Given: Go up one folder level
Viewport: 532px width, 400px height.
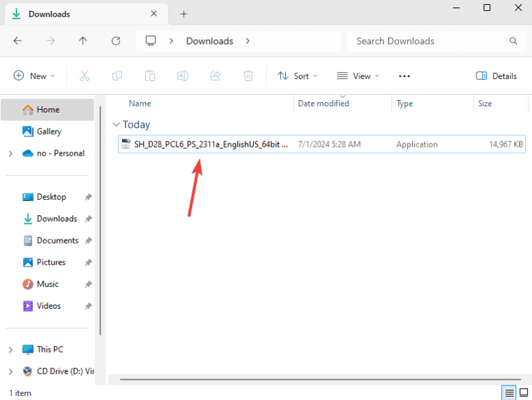Looking at the screenshot, I should (83, 41).
